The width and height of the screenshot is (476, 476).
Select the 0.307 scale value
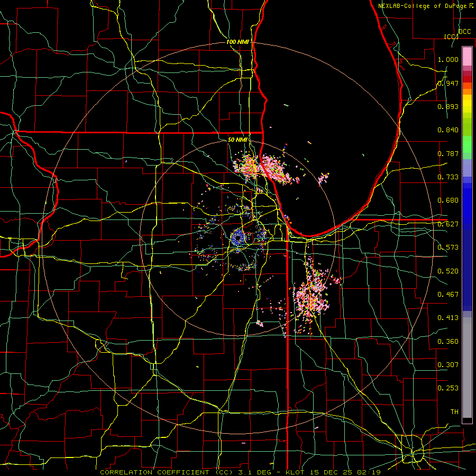pyautogui.click(x=448, y=365)
